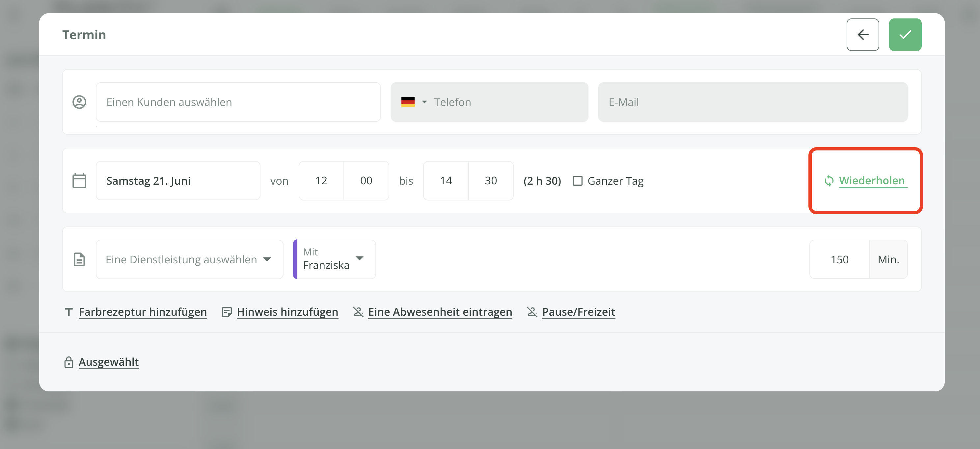Click the Wiederholen link
980x449 pixels.
coord(872,181)
